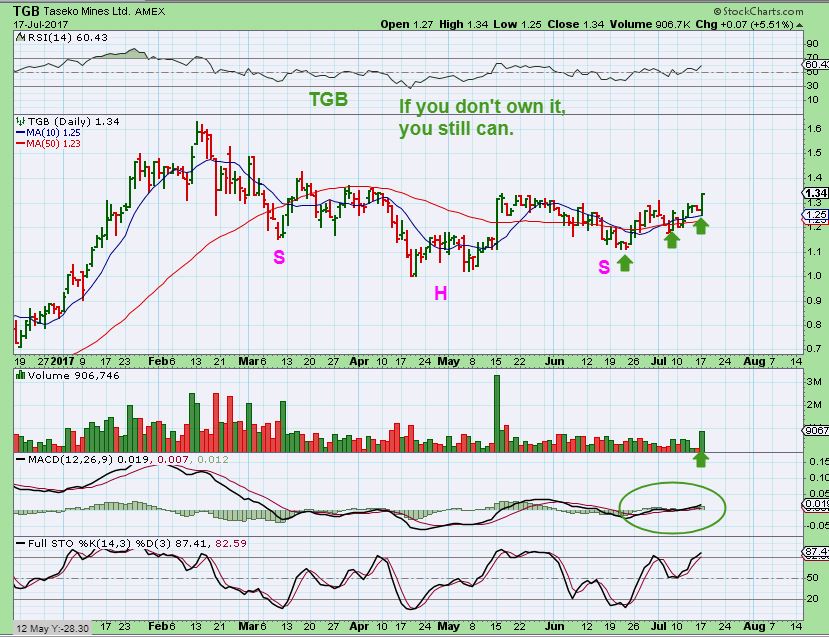Image resolution: width=829 pixels, height=637 pixels.
Task: Click the 1.0 price axis label
Action: 815,275
